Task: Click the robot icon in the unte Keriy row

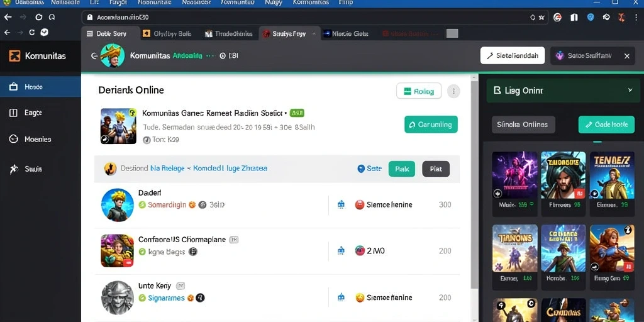Action: [340, 297]
